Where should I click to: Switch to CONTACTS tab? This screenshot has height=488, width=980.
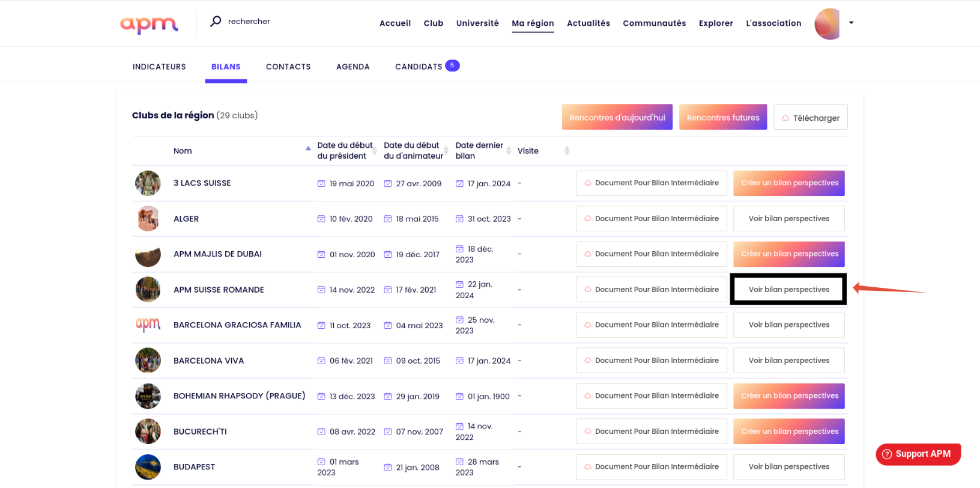[288, 67]
